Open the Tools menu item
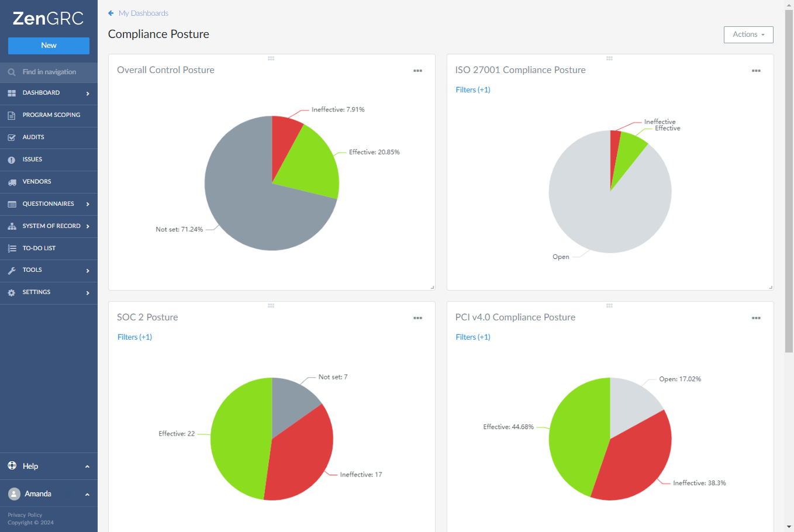Viewport: 794px width, 532px height. click(32, 270)
